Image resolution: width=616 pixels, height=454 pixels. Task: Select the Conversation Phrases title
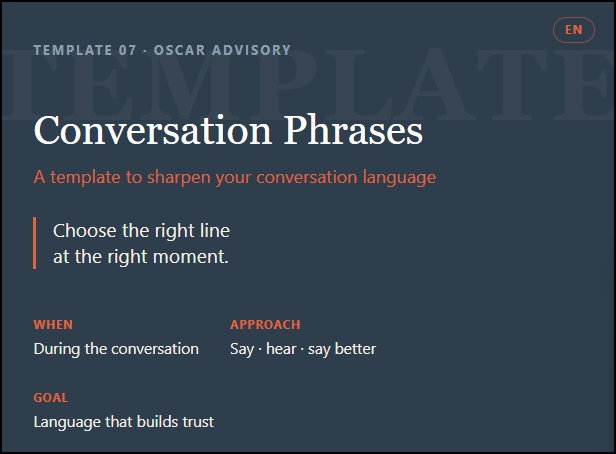pos(228,130)
